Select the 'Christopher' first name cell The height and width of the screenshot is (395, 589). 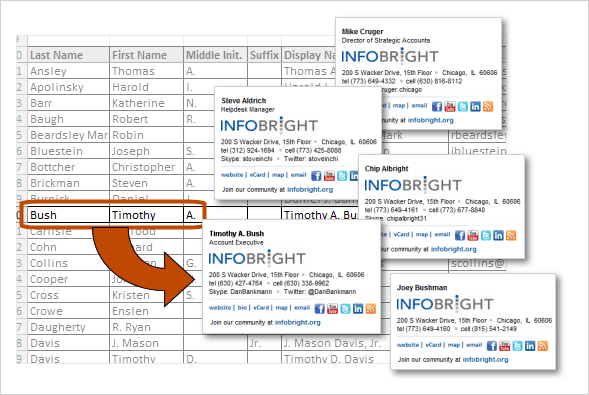coord(146,167)
